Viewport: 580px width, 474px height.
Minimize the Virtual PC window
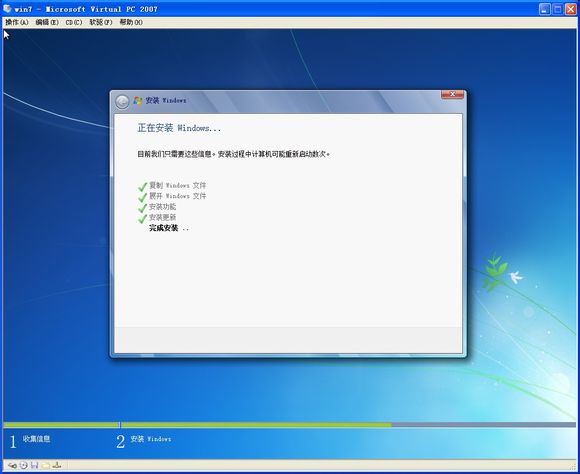click(544, 9)
